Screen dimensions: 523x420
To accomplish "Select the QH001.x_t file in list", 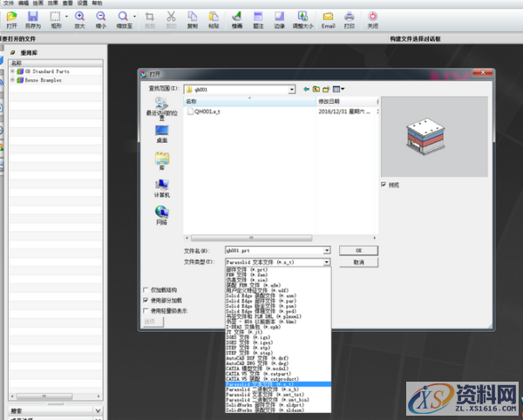I will click(x=207, y=112).
